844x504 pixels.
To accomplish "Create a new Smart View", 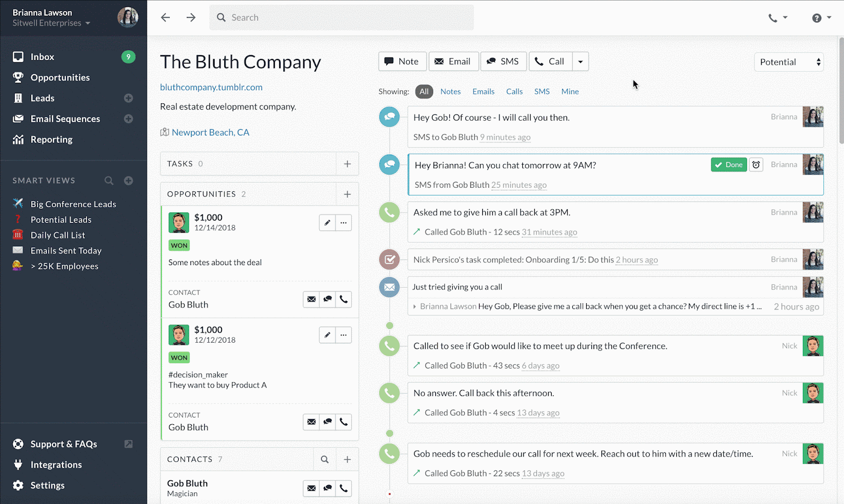I will pos(128,180).
